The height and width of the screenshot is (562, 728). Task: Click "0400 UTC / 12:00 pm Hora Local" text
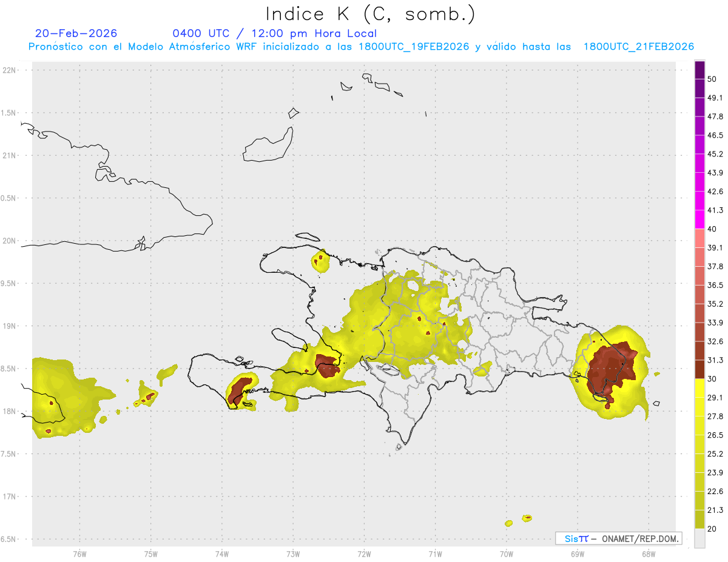click(274, 33)
